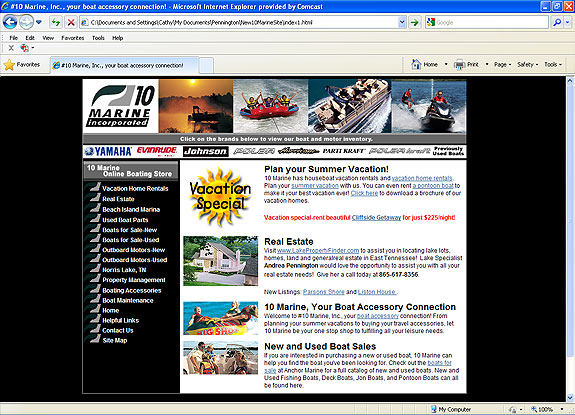Open Norris Lake, TN sidebar link
Image resolution: width=575 pixels, height=415 pixels.
click(124, 270)
